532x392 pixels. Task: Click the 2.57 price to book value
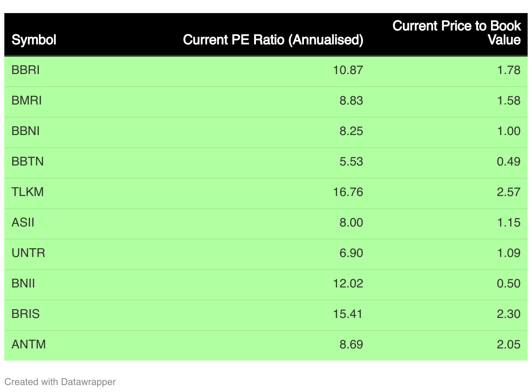click(x=508, y=192)
